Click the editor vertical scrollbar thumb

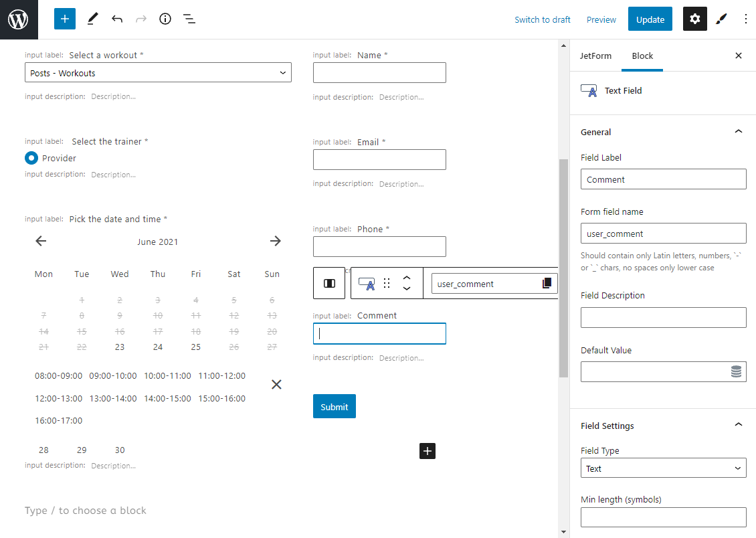click(563, 268)
